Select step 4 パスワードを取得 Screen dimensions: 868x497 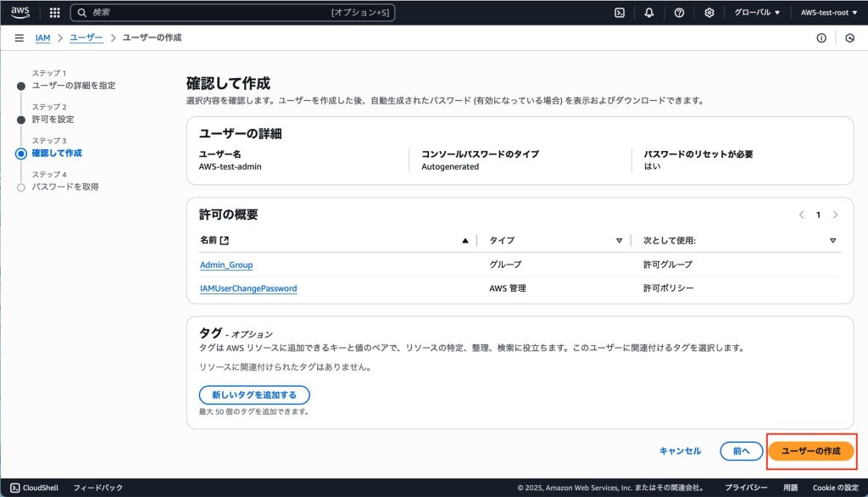click(x=64, y=187)
